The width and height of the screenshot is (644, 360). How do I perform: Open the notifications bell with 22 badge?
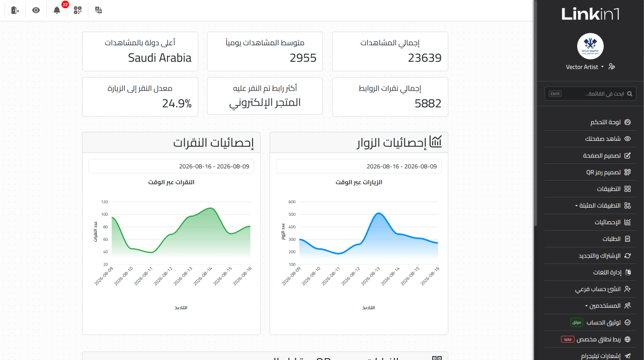pyautogui.click(x=57, y=10)
